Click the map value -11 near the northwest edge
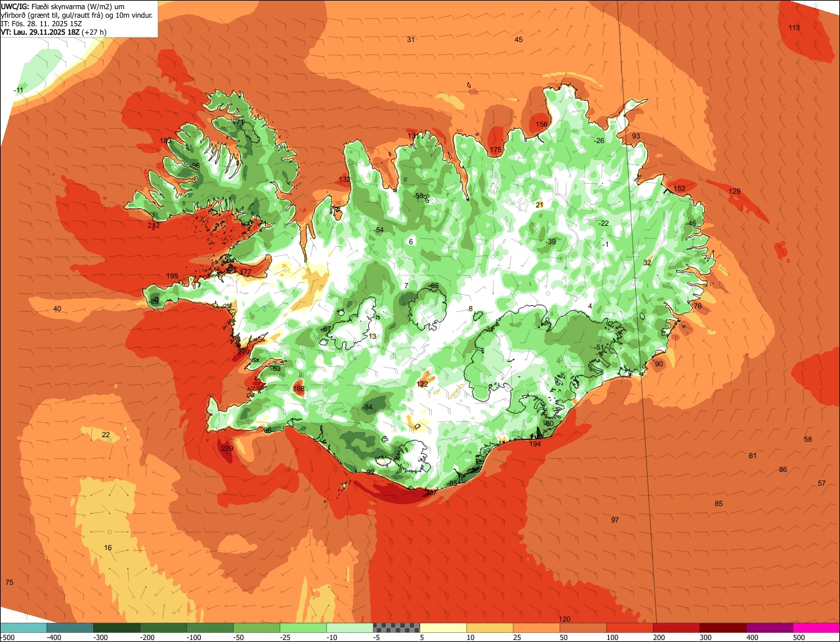Screen dimensions: 840x642 point(19,90)
